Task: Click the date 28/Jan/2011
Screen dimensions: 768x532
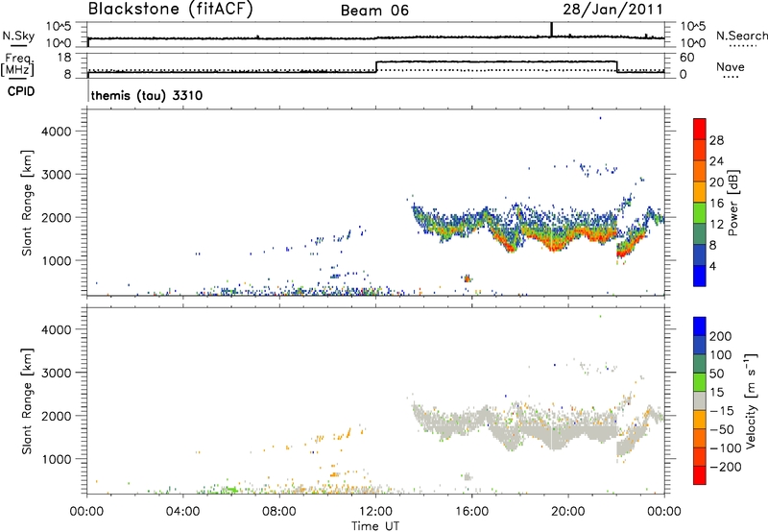Action: pos(612,10)
